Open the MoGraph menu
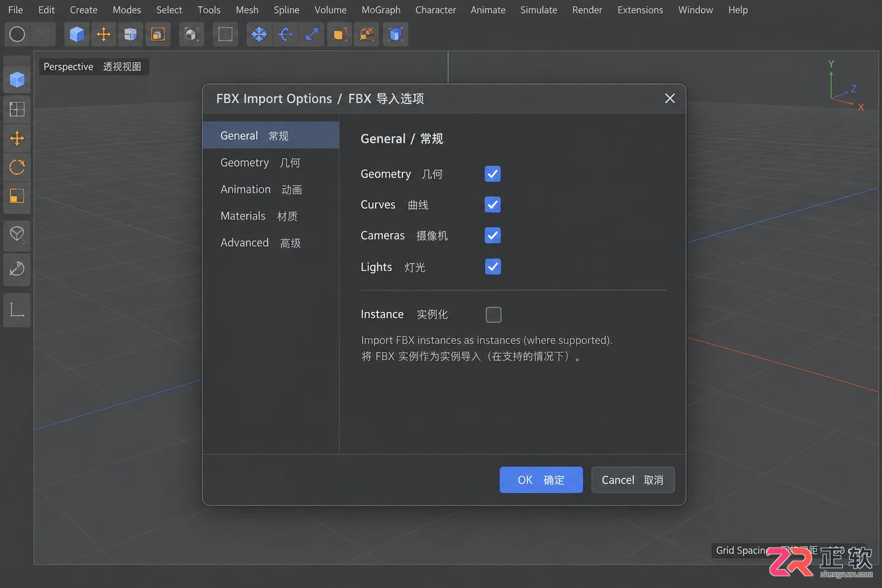 pyautogui.click(x=381, y=10)
